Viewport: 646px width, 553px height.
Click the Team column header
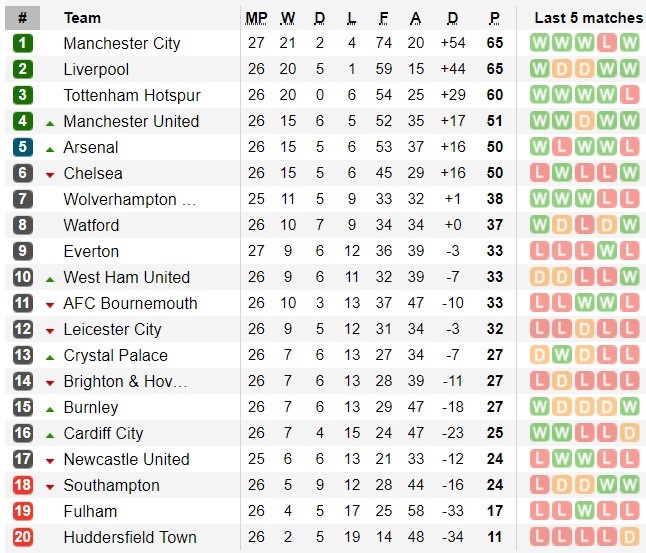pos(82,18)
